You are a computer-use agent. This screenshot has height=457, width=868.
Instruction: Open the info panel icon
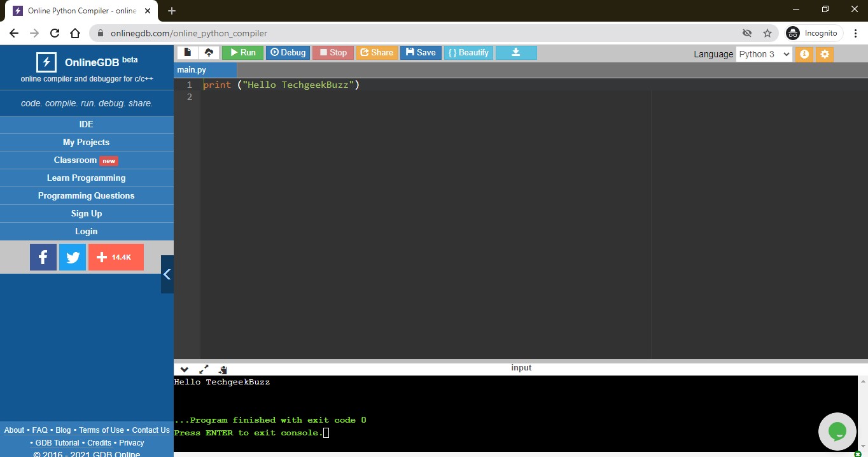coord(803,55)
